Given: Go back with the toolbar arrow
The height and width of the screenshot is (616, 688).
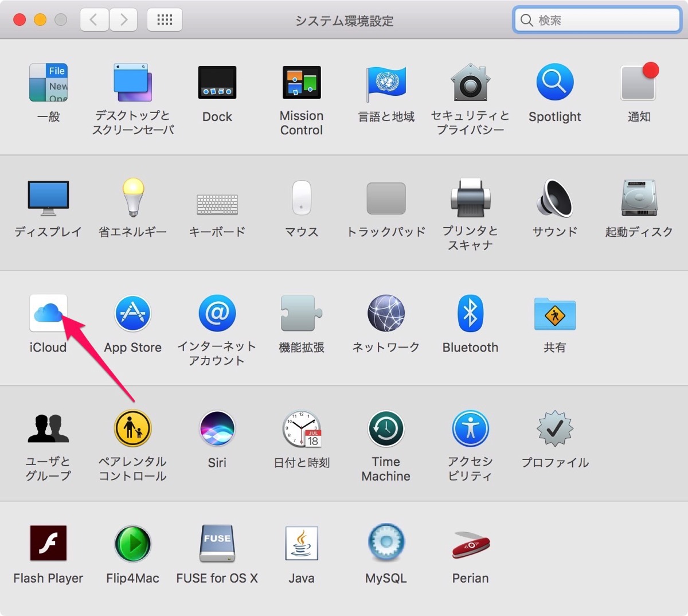Looking at the screenshot, I should coord(94,20).
